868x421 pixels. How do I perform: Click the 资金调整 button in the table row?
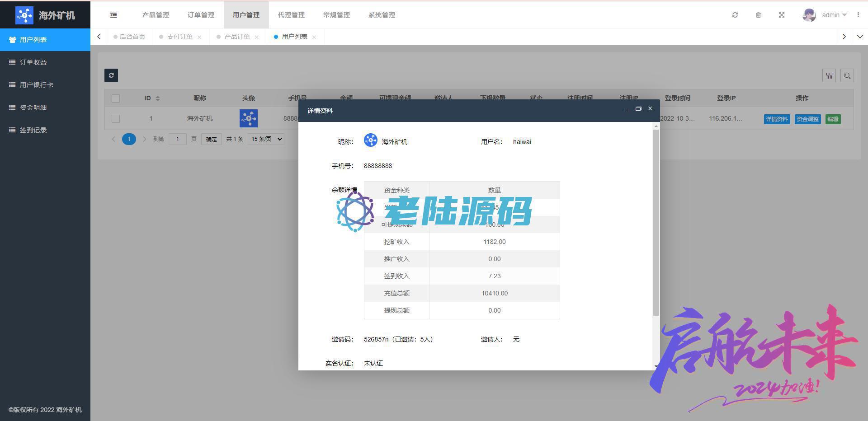coord(808,119)
